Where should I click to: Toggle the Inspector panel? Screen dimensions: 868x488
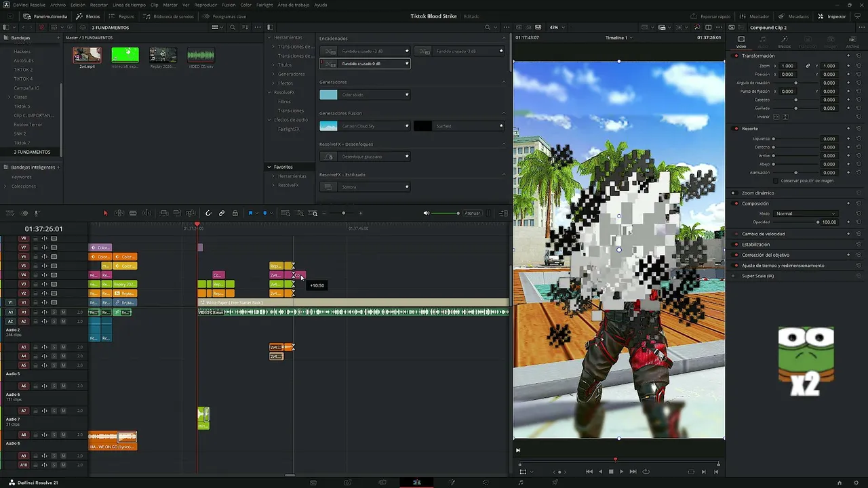[832, 16]
